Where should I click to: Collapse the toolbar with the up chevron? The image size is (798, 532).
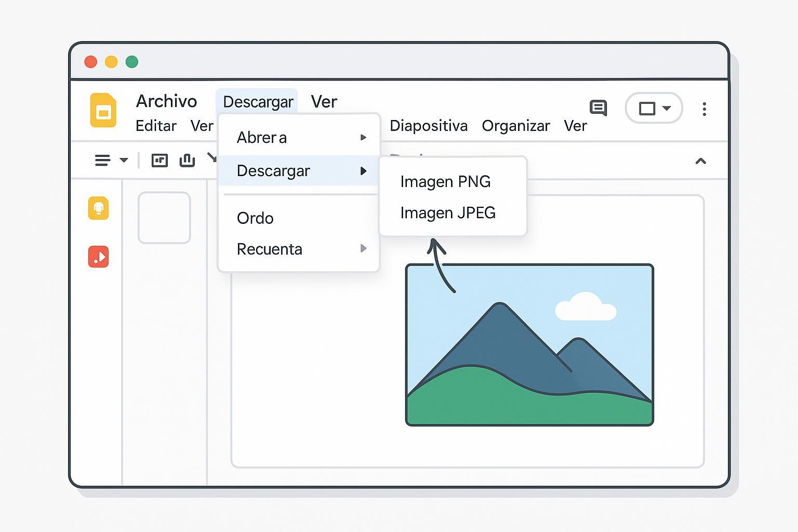[x=700, y=161]
